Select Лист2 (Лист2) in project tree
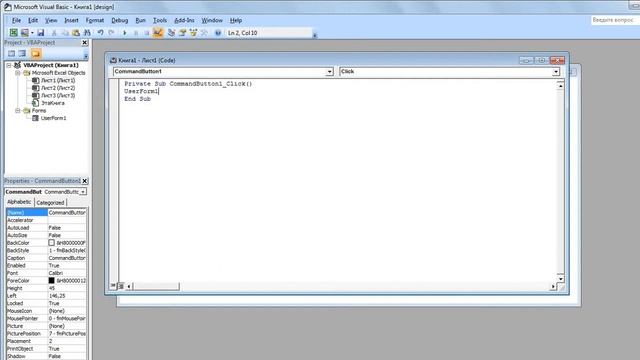Image resolution: width=640 pixels, height=360 pixels. [58, 88]
